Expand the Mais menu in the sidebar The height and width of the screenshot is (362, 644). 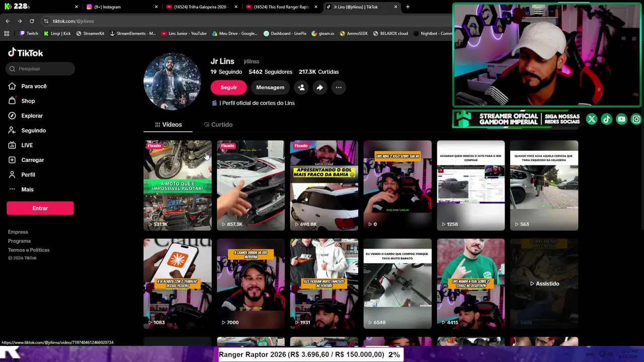pyautogui.click(x=21, y=190)
